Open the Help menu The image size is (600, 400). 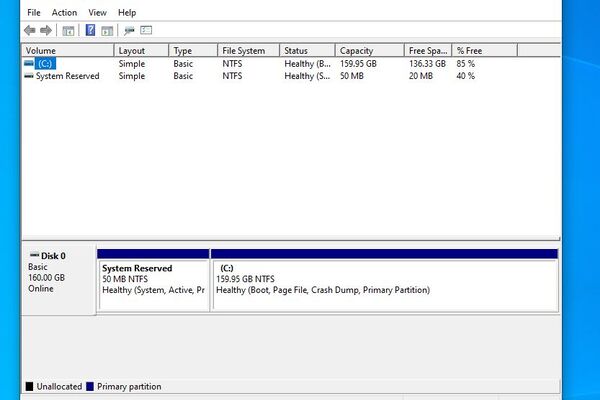point(127,12)
